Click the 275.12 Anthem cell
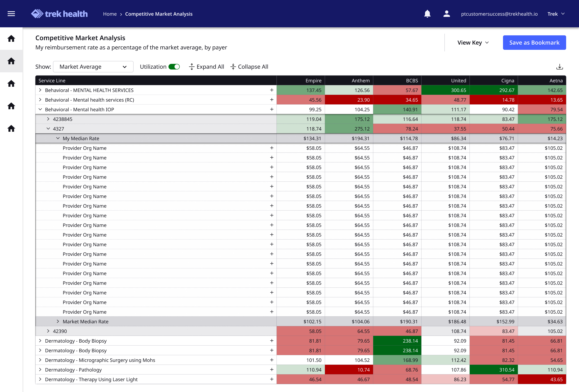This screenshot has height=392, width=579. pos(349,129)
